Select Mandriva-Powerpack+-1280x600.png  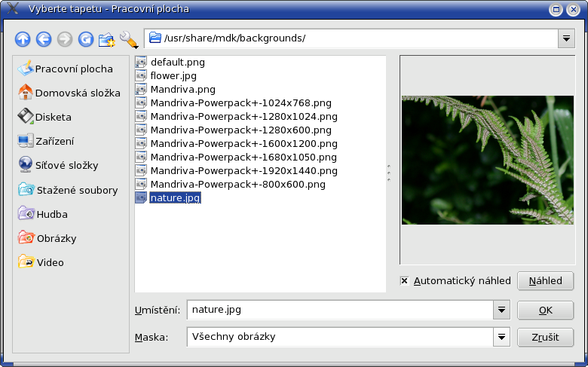pyautogui.click(x=240, y=130)
